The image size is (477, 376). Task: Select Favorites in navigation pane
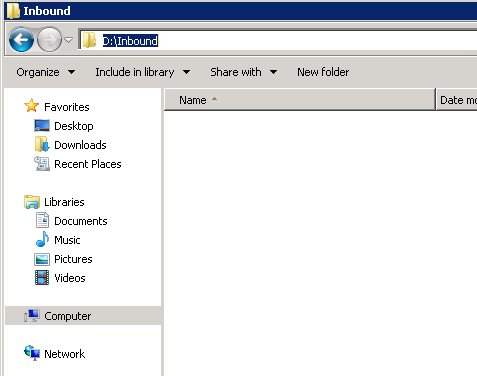point(67,107)
